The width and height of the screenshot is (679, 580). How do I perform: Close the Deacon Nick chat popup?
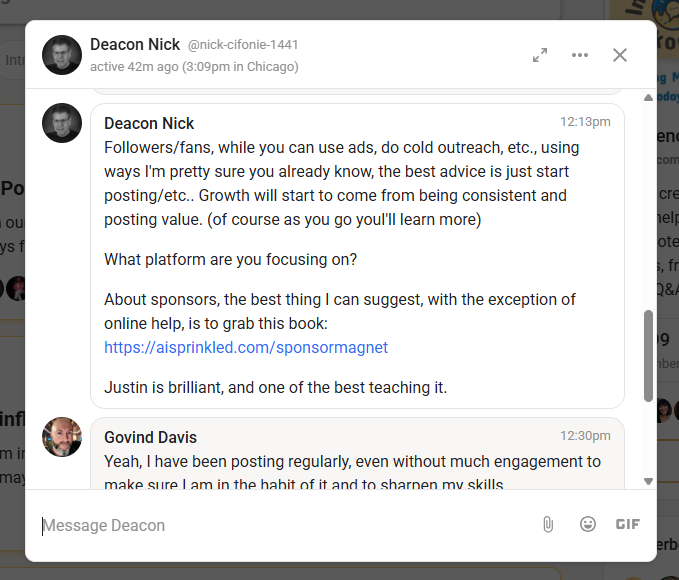click(620, 55)
